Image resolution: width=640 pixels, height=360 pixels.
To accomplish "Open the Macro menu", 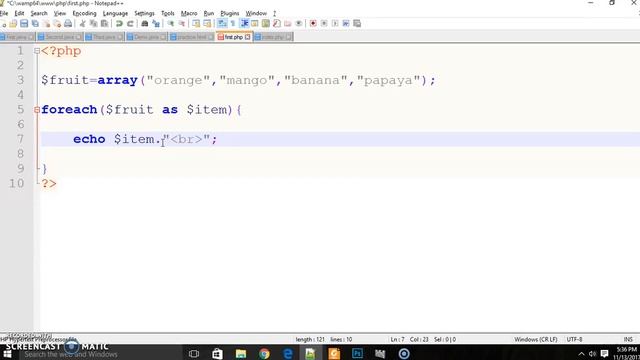I will [x=189, y=13].
